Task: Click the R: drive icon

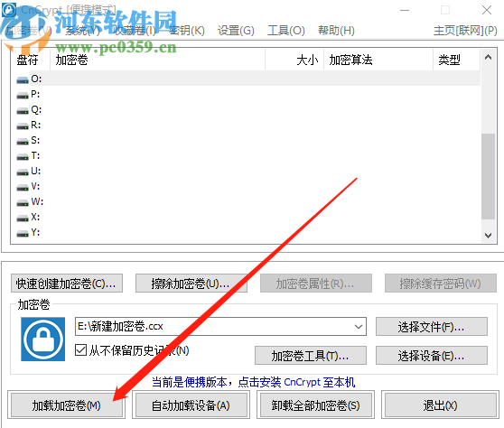Action: (23, 126)
